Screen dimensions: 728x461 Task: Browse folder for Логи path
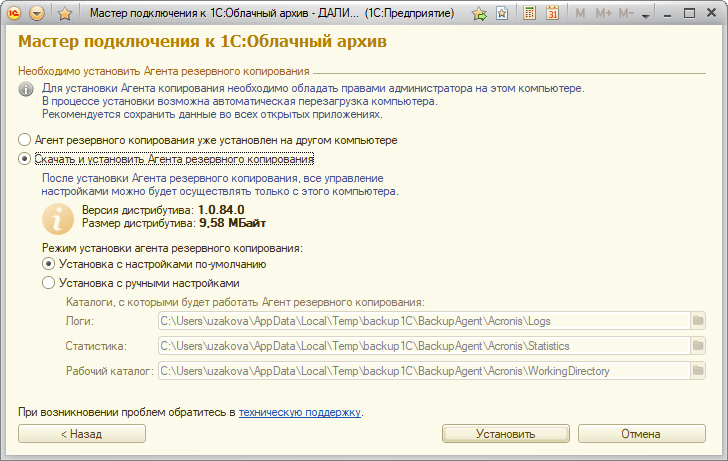[698, 321]
